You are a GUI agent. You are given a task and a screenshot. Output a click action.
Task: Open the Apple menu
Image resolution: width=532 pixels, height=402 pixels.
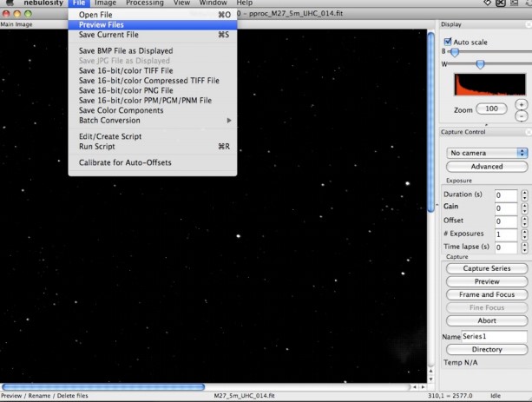point(11,3)
